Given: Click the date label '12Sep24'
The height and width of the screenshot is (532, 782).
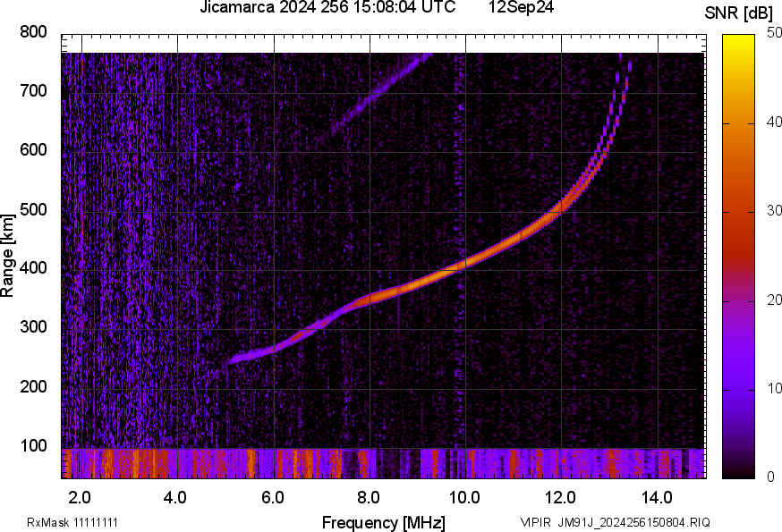Looking at the screenshot, I should pyautogui.click(x=521, y=7).
